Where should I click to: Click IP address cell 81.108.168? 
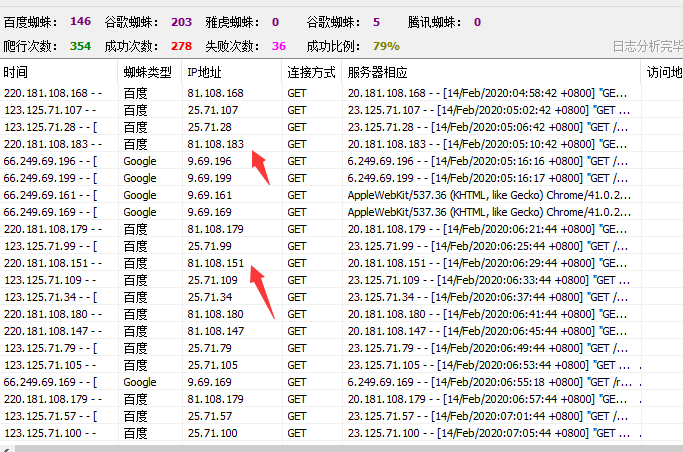pos(216,93)
